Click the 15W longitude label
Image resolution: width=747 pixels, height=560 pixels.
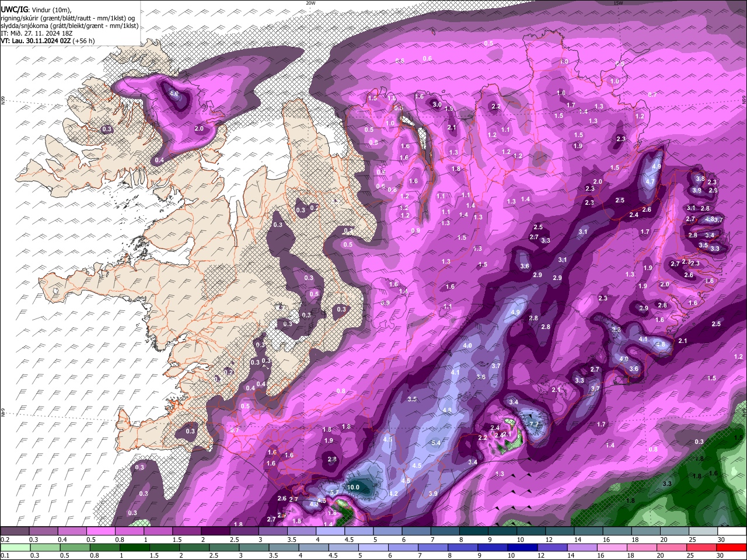(618, 3)
